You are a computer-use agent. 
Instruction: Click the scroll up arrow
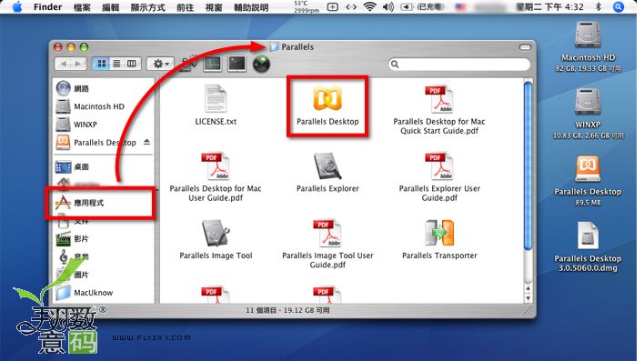point(528,289)
